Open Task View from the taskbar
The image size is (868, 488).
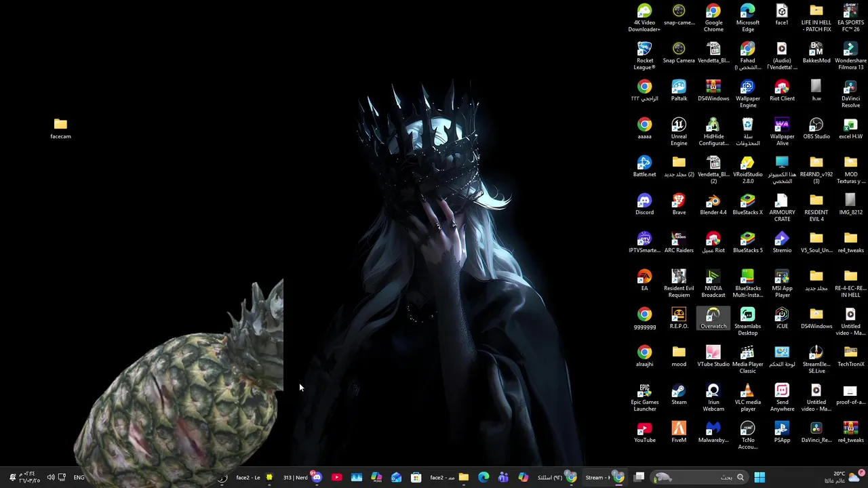click(x=639, y=477)
